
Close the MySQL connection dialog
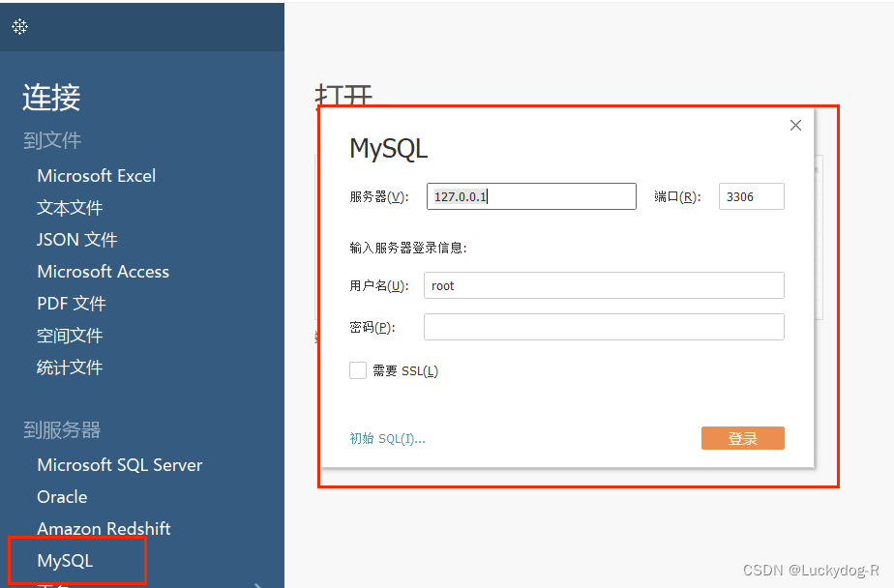pyautogui.click(x=795, y=126)
